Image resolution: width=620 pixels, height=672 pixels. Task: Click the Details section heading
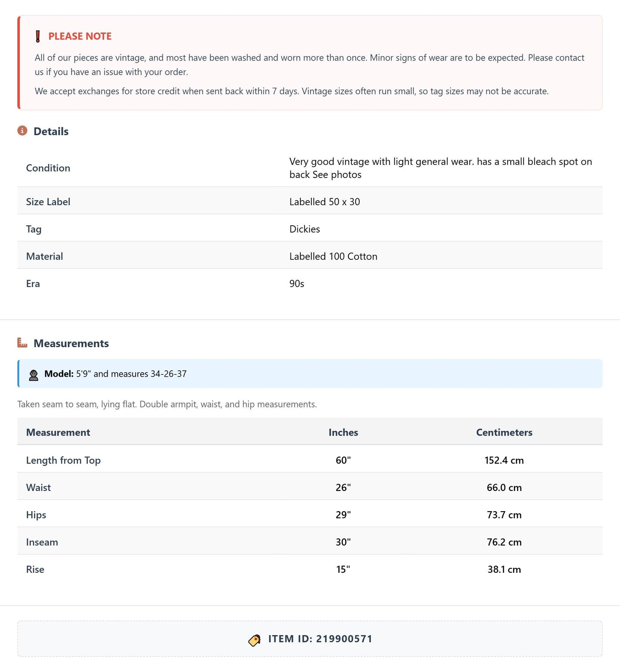click(51, 131)
